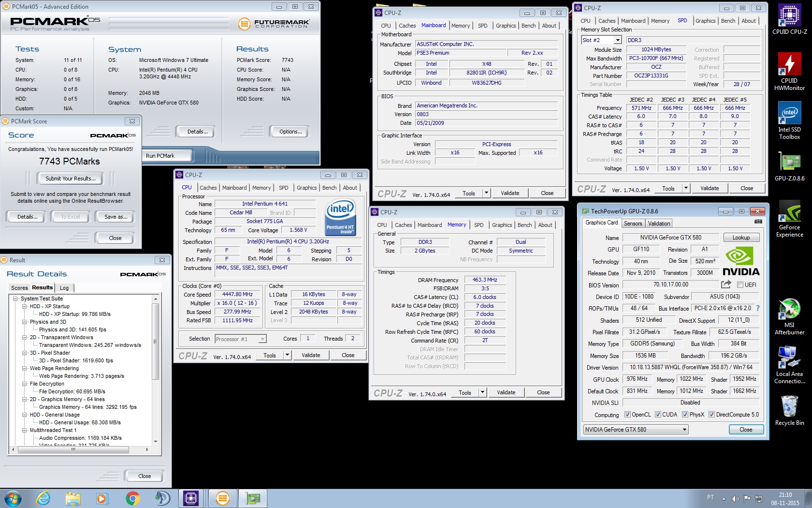This screenshot has height=508, width=812.
Task: Click Action Center flag tray icon
Action: coord(747,498)
